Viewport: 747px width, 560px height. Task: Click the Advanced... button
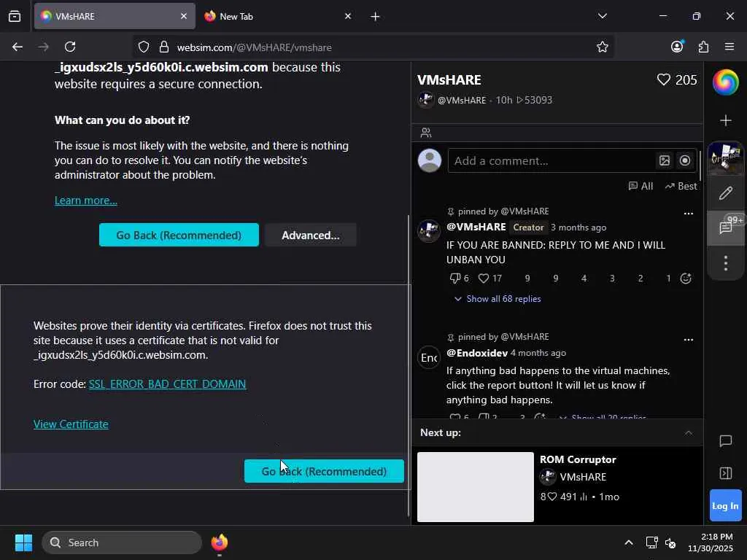pyautogui.click(x=310, y=235)
